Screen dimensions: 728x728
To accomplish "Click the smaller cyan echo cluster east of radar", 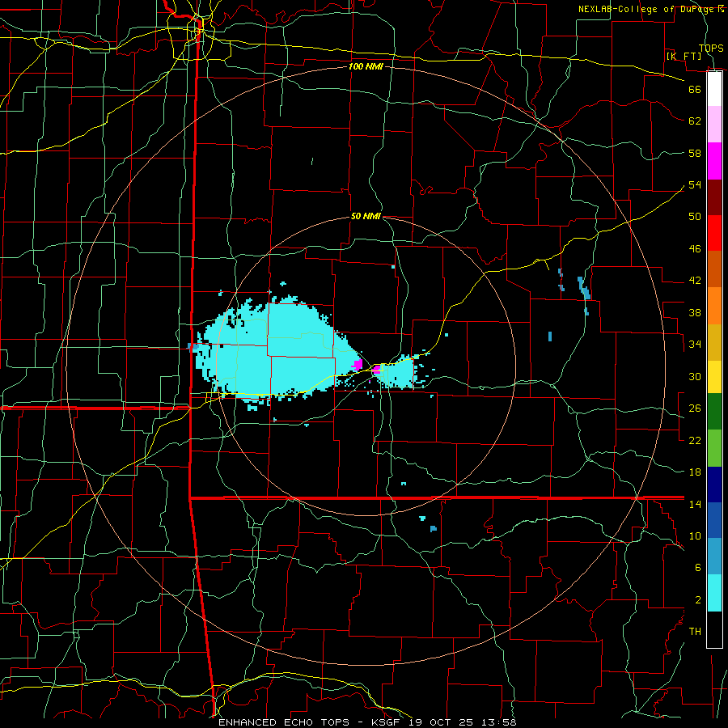I will [398, 371].
